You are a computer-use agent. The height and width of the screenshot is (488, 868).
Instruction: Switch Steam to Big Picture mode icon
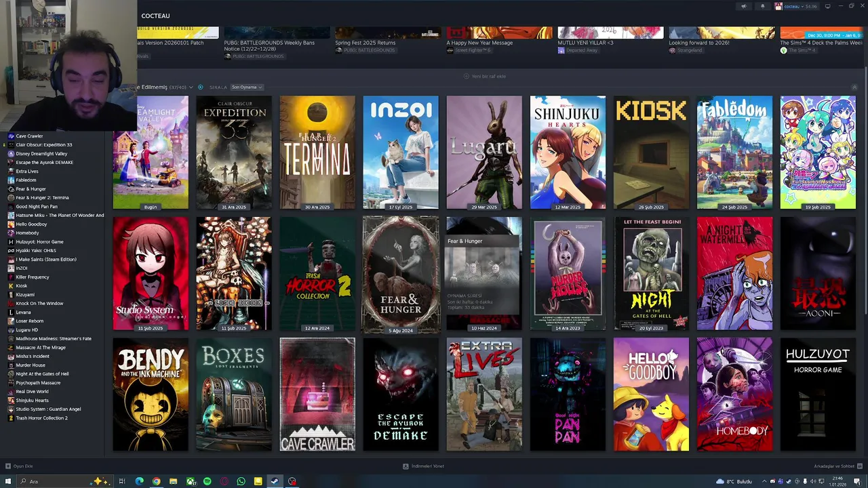pos(827,6)
